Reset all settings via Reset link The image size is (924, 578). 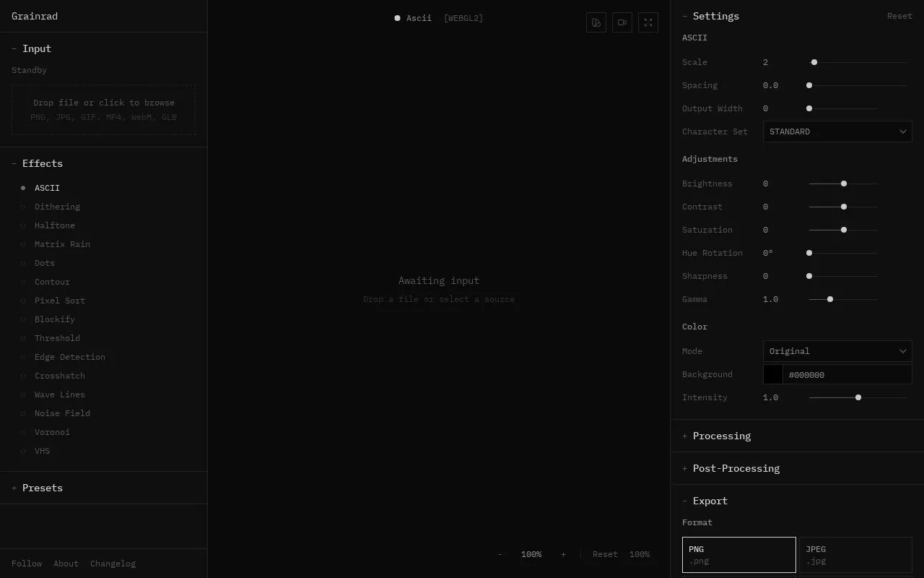tap(899, 16)
